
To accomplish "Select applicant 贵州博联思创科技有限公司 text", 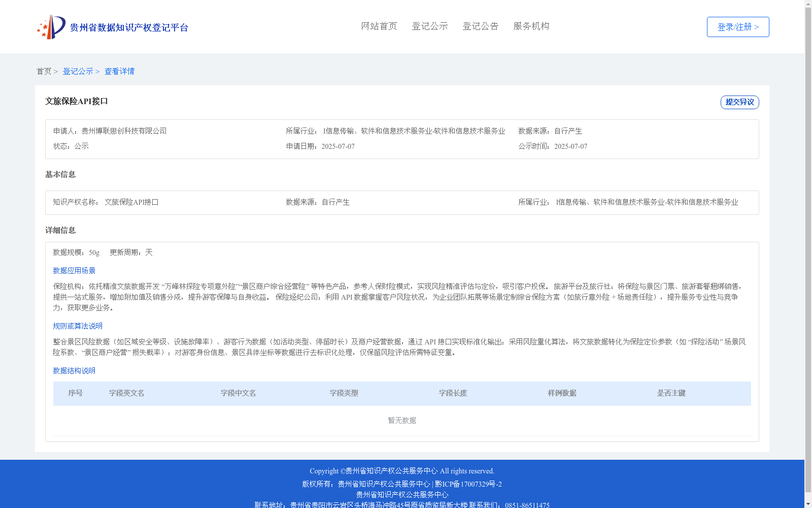I will [x=124, y=131].
